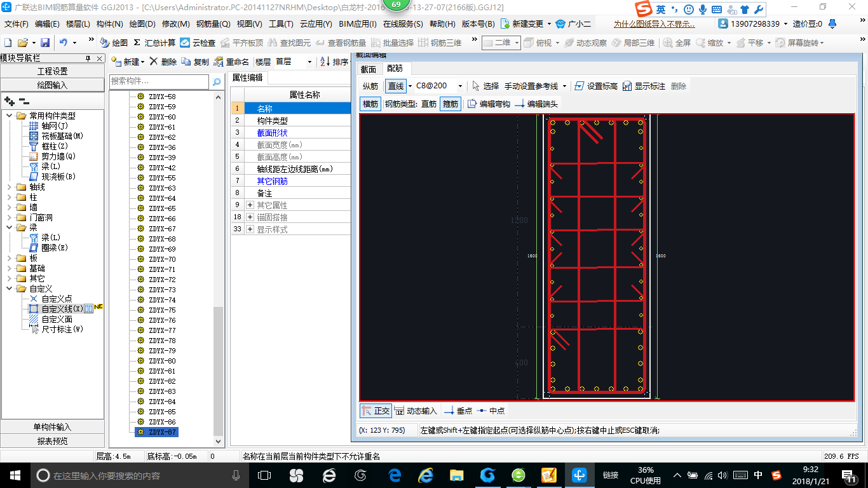This screenshot has height=488, width=868.
Task: Pin the 模块导航栏 panel
Action: 88,58
